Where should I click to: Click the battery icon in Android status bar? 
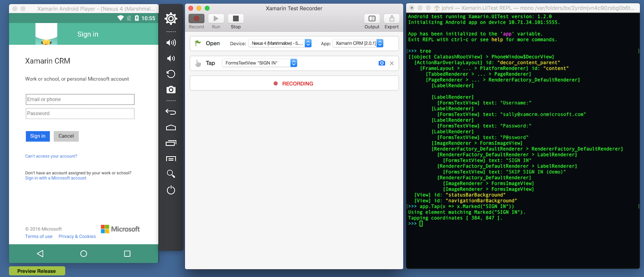pos(137,18)
